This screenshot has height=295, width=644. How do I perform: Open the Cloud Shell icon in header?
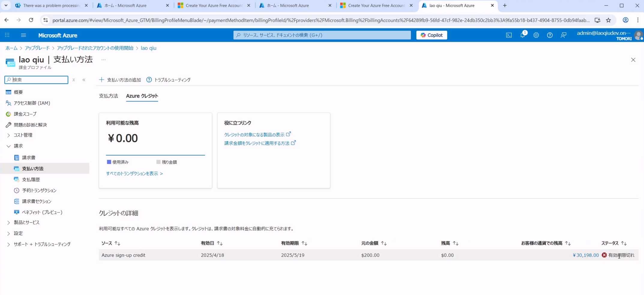(509, 35)
